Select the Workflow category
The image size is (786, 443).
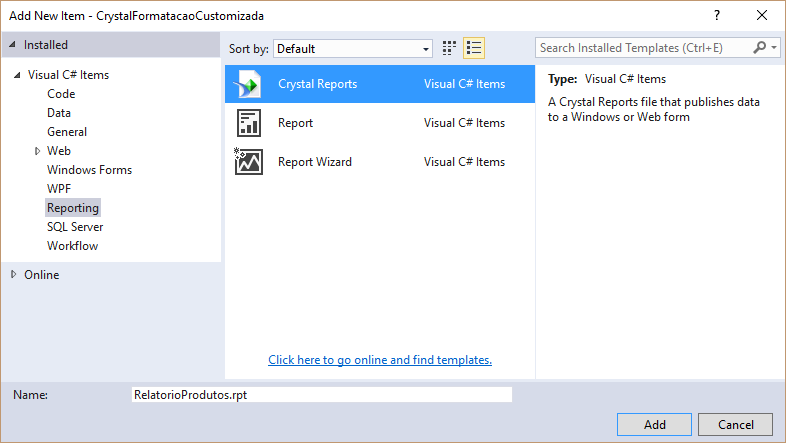pos(72,246)
